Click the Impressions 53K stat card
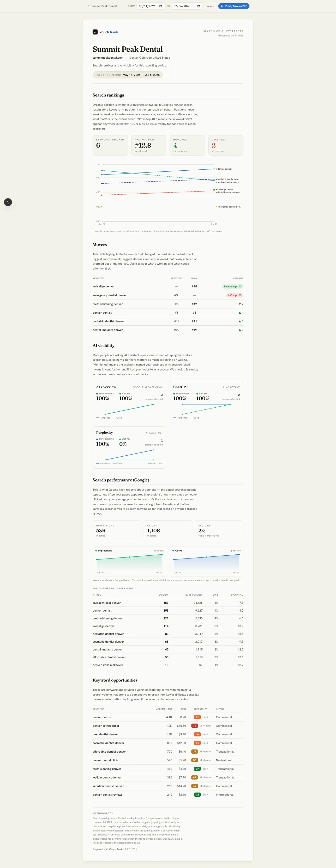Screen dimensions: 336x868 pyautogui.click(x=117, y=531)
